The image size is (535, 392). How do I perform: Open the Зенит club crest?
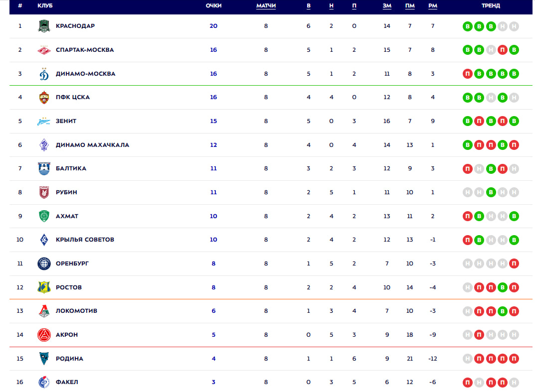tap(44, 121)
